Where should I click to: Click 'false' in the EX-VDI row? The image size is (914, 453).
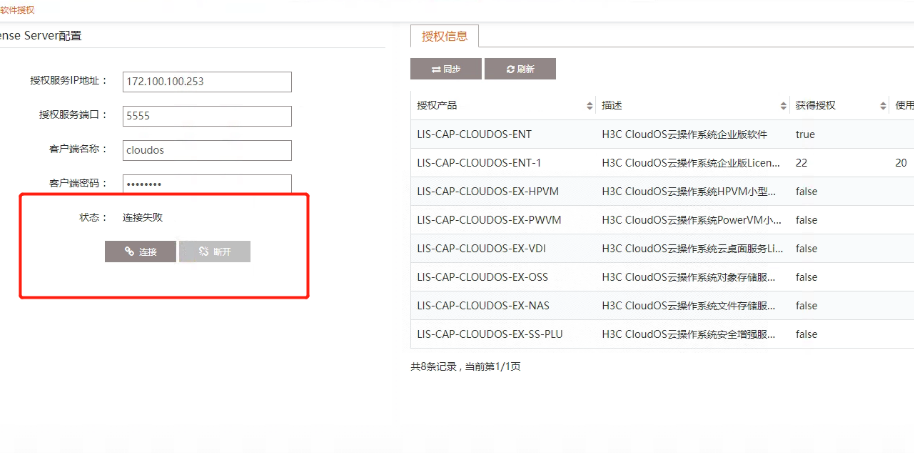[x=807, y=248]
